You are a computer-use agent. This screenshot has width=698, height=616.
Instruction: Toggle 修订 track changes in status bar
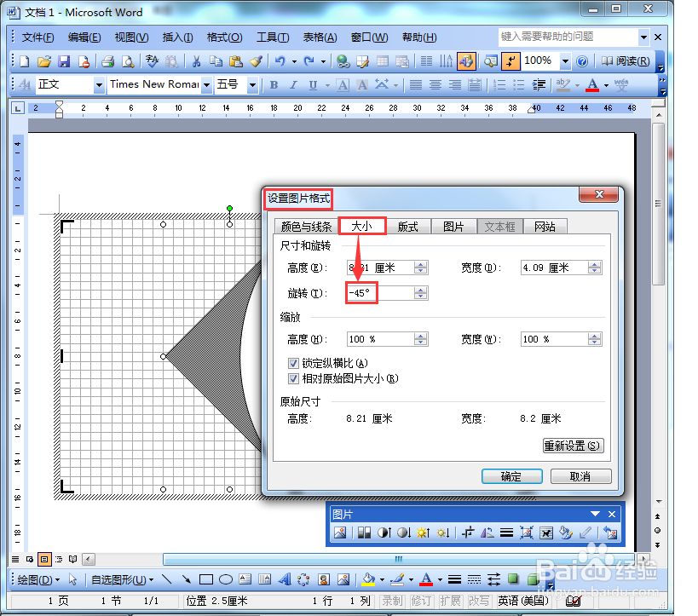[420, 601]
